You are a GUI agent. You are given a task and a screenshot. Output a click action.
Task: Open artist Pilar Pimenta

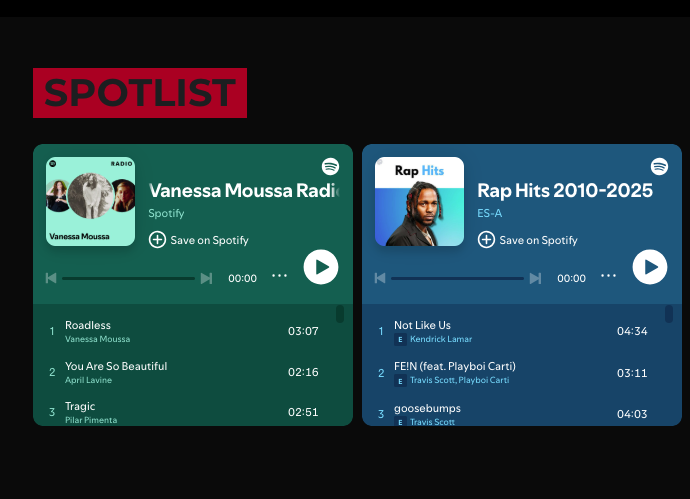tap(91, 420)
